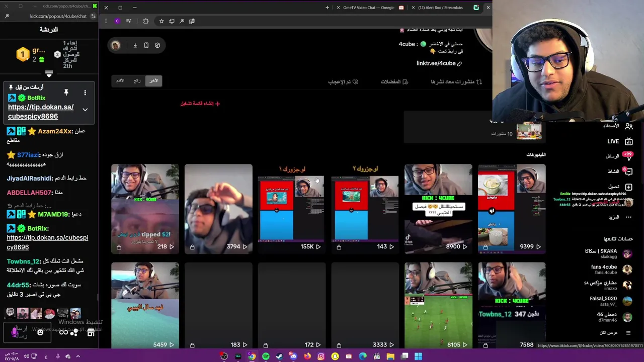Open the emoji picker in Kick chat
The height and width of the screenshot is (362, 644).
pos(40,332)
